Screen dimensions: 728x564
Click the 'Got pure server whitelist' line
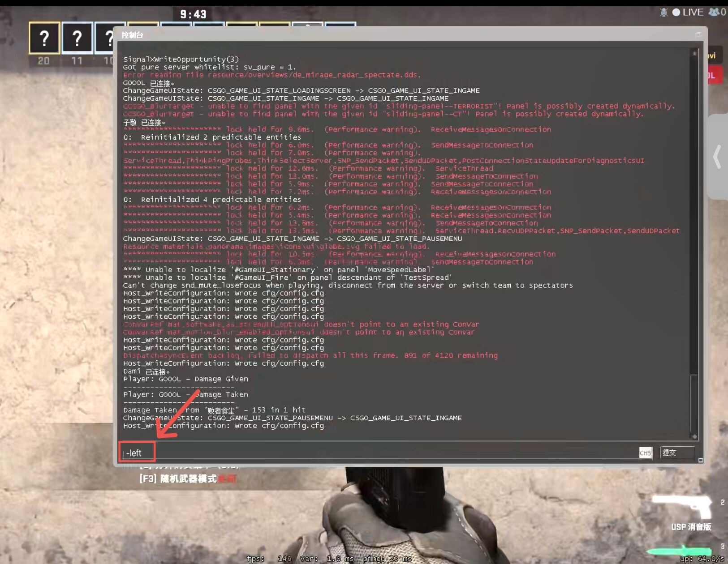pos(209,67)
